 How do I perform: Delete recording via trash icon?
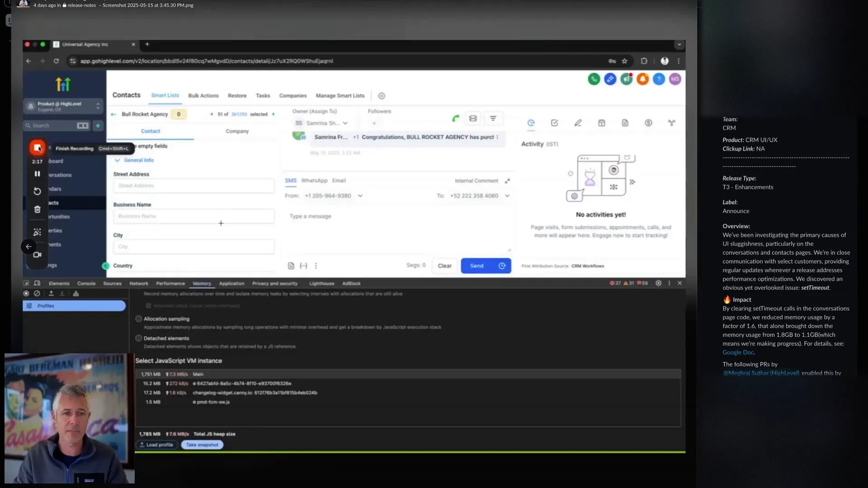pyautogui.click(x=37, y=209)
